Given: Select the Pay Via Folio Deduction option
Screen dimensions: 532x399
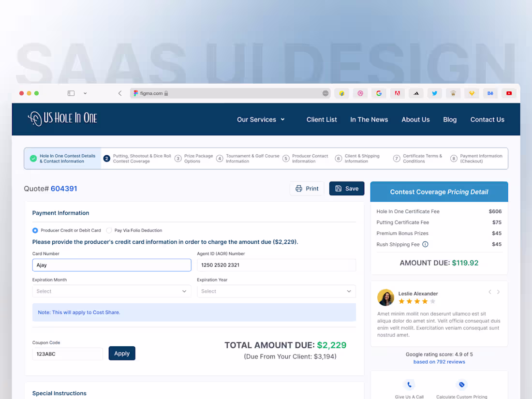Looking at the screenshot, I should coord(109,230).
